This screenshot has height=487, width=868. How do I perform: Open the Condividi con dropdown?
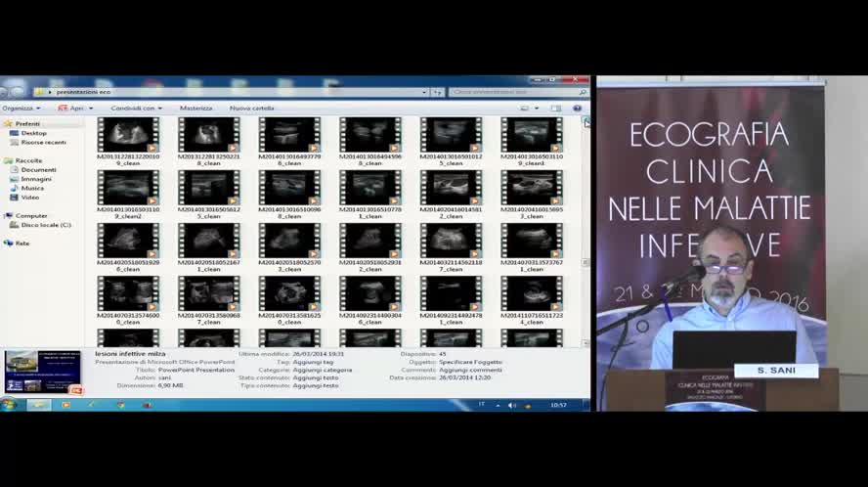(x=136, y=108)
